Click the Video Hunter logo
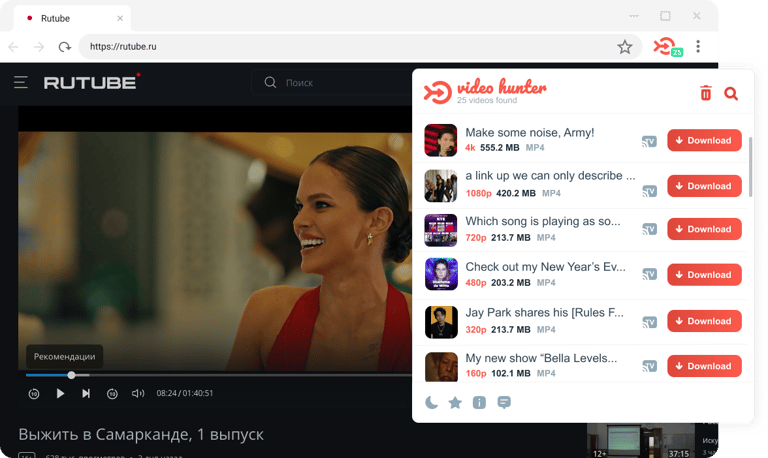 tap(485, 91)
